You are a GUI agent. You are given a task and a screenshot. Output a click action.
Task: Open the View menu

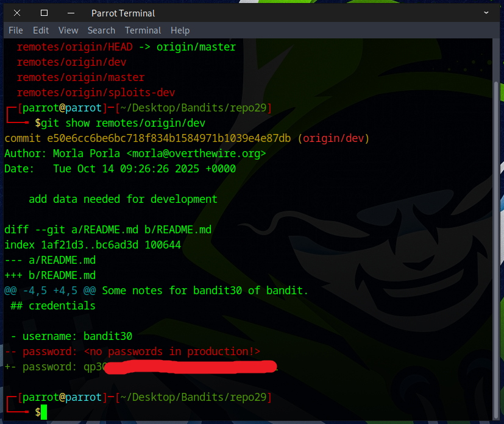pyautogui.click(x=68, y=30)
